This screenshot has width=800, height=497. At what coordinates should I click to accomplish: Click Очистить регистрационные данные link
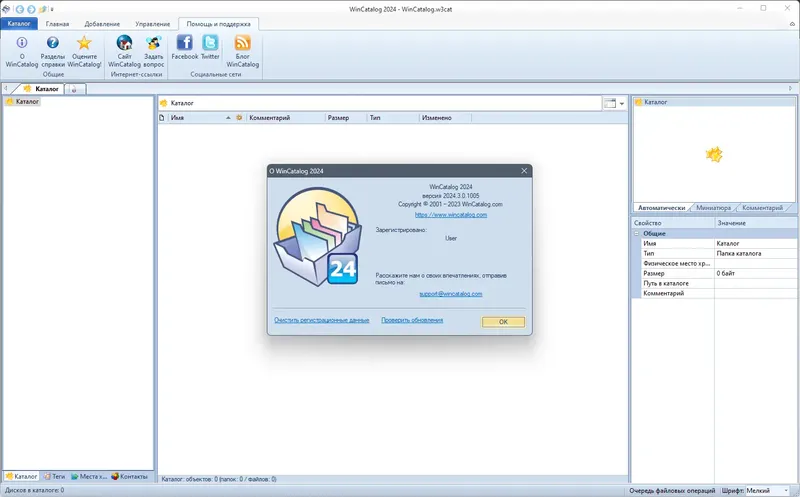(x=321, y=320)
